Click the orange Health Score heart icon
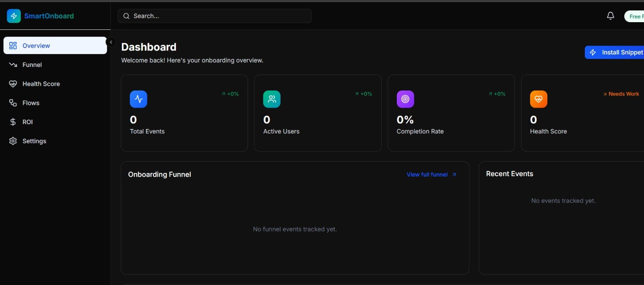Image resolution: width=644 pixels, height=285 pixels. 539,99
